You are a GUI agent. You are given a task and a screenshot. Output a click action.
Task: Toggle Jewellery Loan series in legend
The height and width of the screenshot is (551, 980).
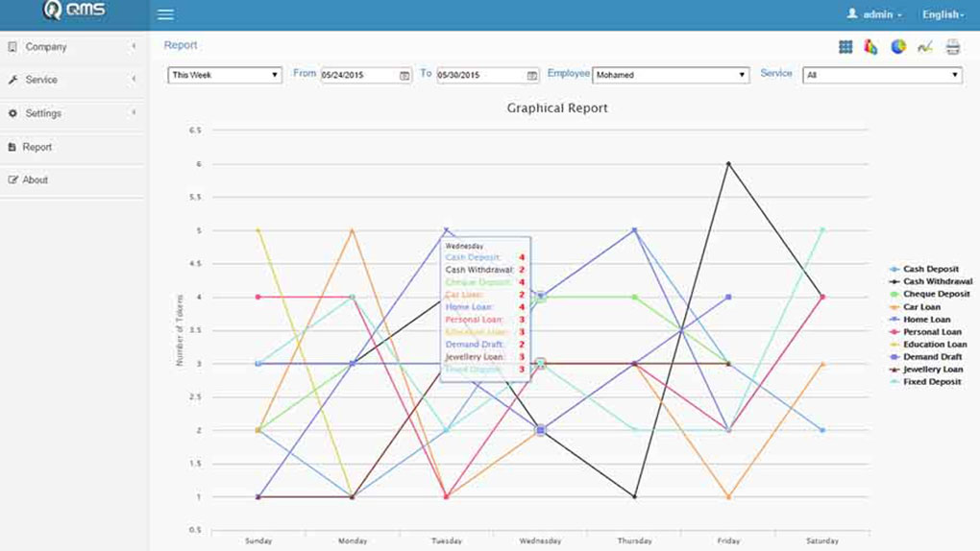click(928, 370)
